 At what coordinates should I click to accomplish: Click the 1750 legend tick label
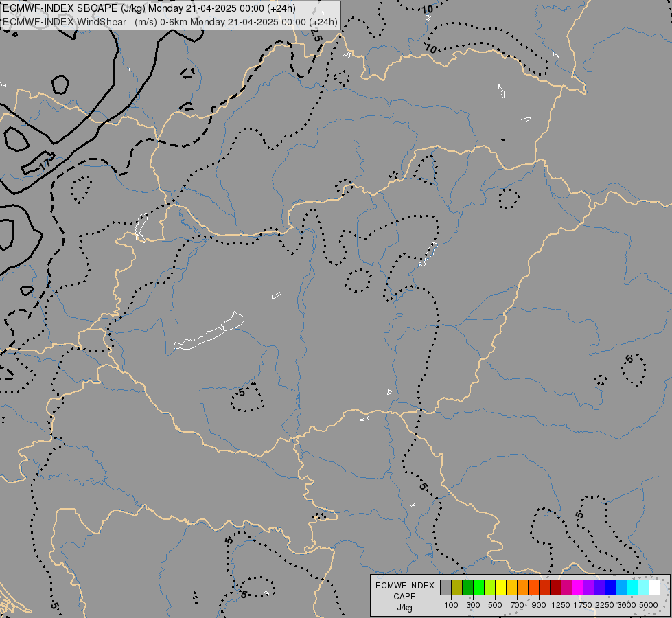click(x=583, y=605)
